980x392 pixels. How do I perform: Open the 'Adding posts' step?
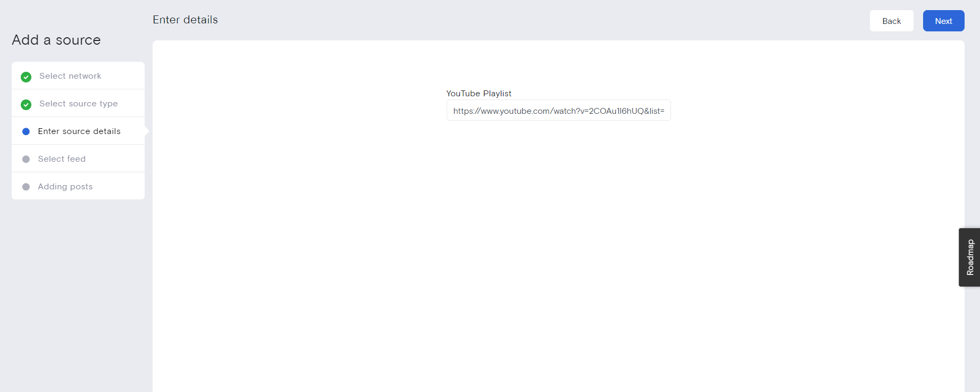click(78, 186)
